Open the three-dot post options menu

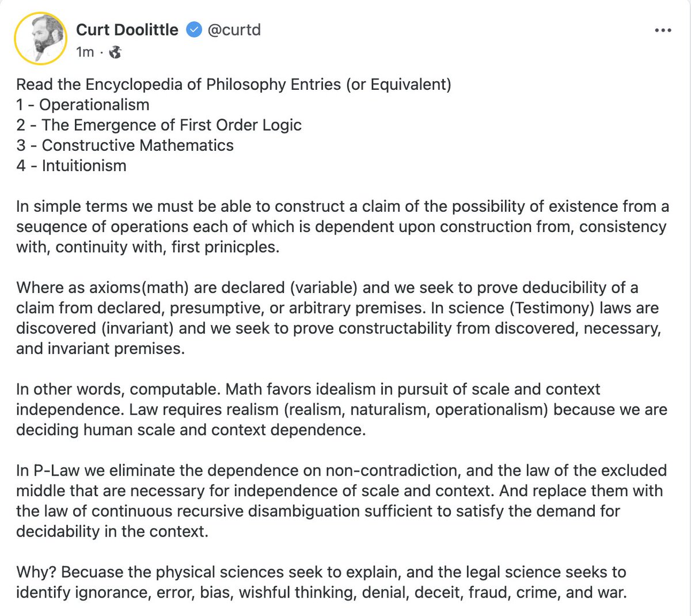pyautogui.click(x=663, y=31)
